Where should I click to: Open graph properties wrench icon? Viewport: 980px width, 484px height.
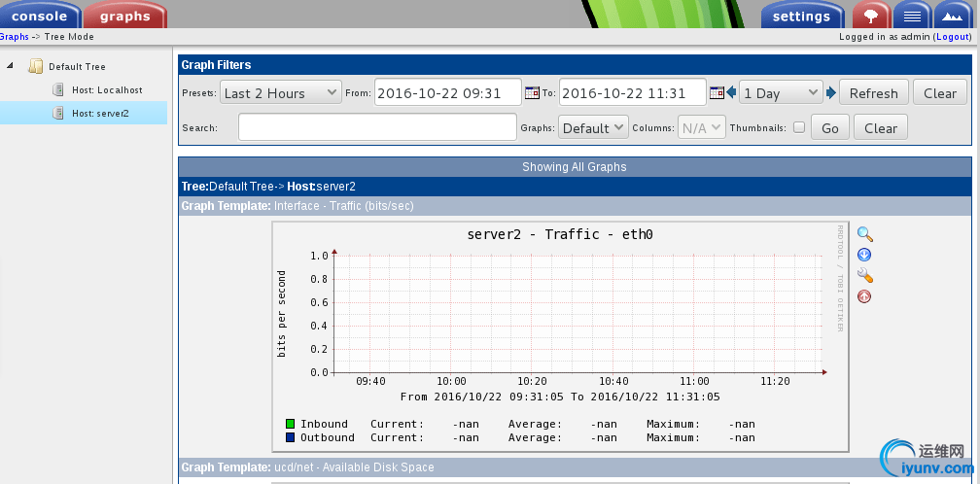pos(865,275)
